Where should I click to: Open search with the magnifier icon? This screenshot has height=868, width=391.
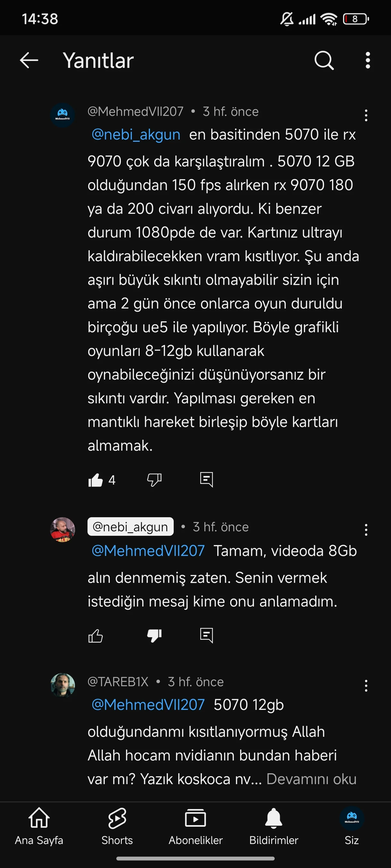(324, 61)
